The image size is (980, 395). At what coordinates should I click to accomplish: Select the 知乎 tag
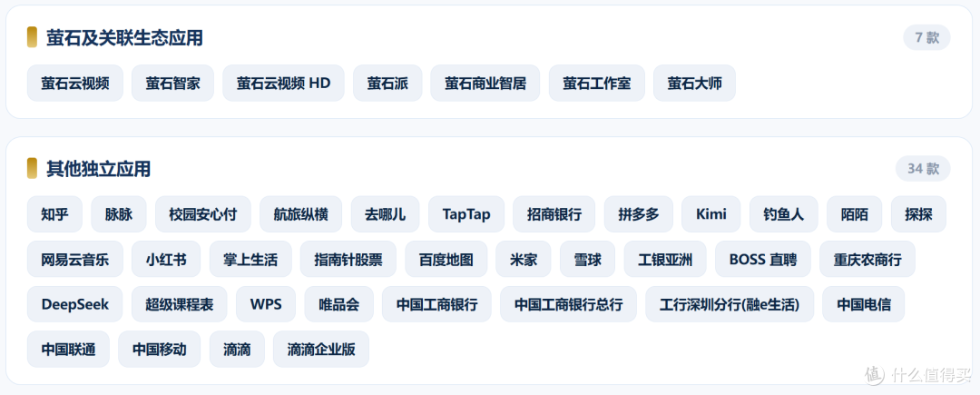click(54, 214)
